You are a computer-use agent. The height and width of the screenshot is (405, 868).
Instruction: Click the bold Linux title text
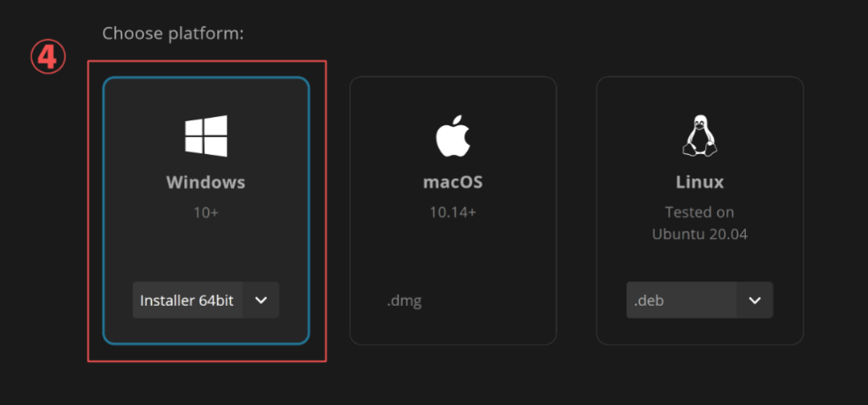pyautogui.click(x=699, y=182)
